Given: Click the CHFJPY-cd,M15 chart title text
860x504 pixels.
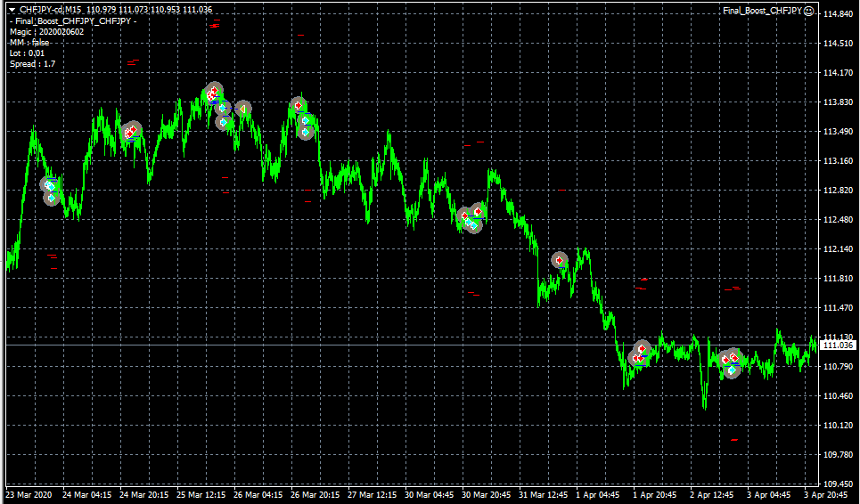Looking at the screenshot, I should pos(51,10).
